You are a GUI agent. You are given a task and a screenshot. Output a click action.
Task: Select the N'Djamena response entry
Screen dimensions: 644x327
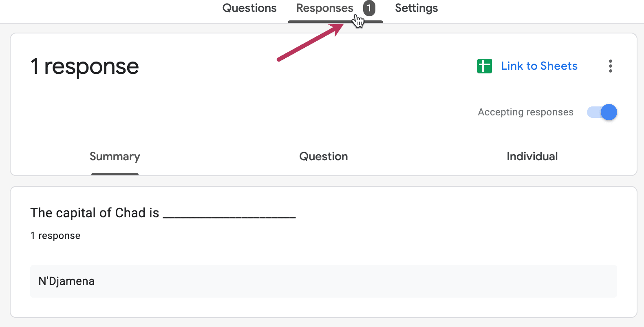66,281
